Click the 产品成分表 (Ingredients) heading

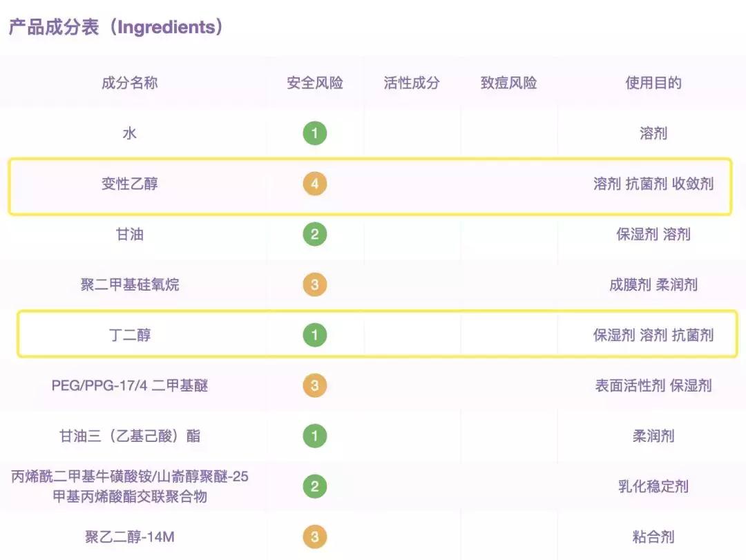116,28
